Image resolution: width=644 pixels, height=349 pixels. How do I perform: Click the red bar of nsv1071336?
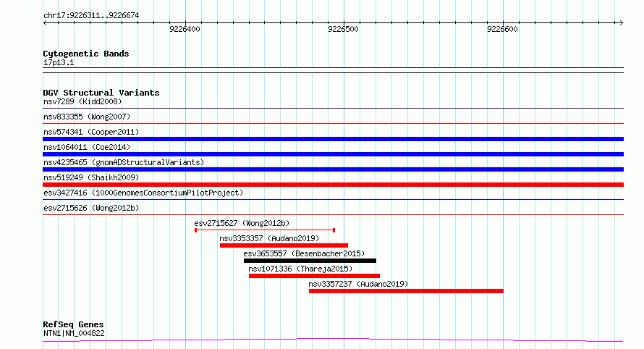(314, 276)
